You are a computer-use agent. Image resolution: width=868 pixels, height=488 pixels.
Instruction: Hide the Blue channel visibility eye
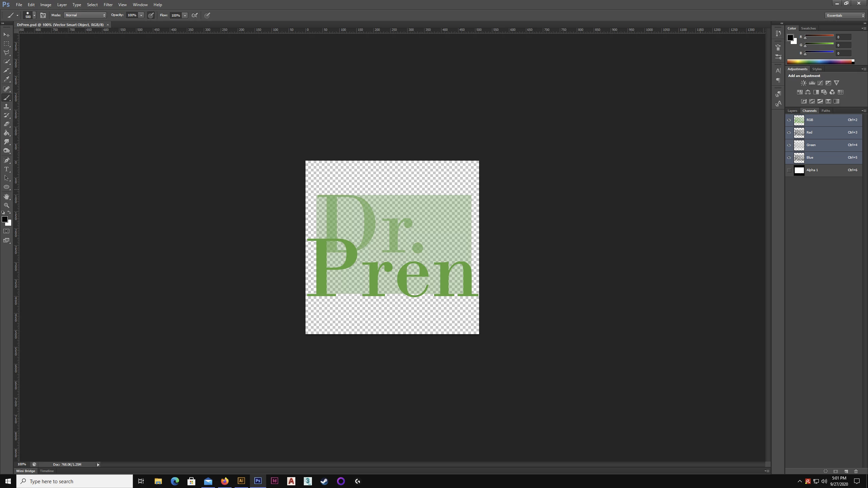(x=789, y=158)
